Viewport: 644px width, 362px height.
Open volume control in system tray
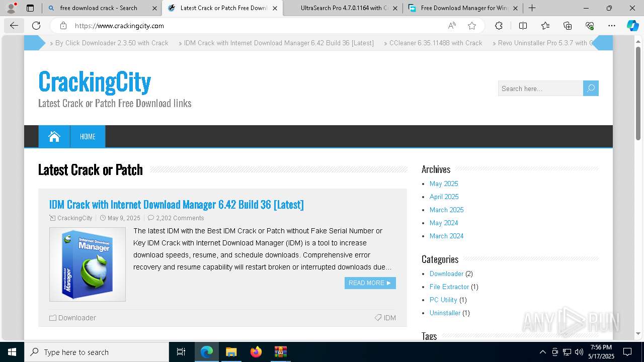click(x=579, y=352)
